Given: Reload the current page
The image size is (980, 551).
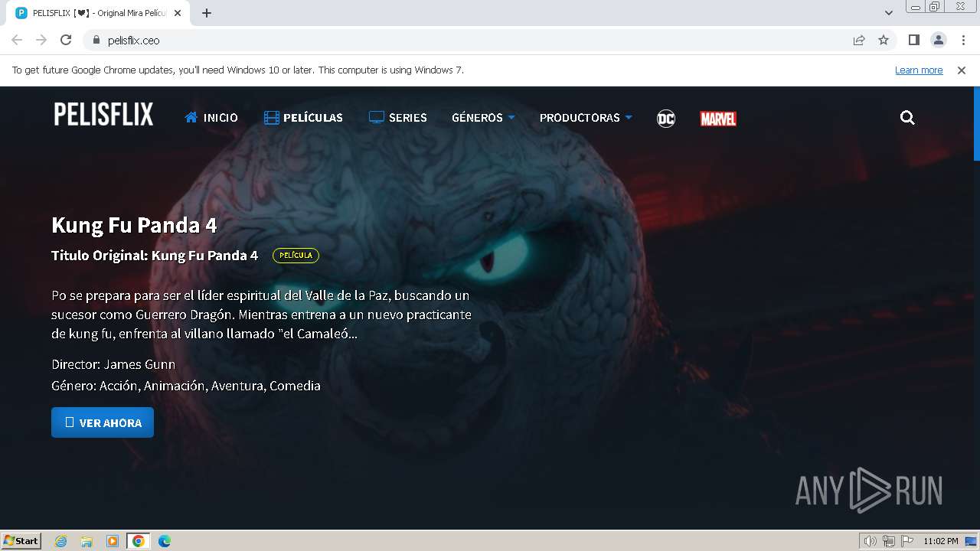Looking at the screenshot, I should [x=66, y=40].
